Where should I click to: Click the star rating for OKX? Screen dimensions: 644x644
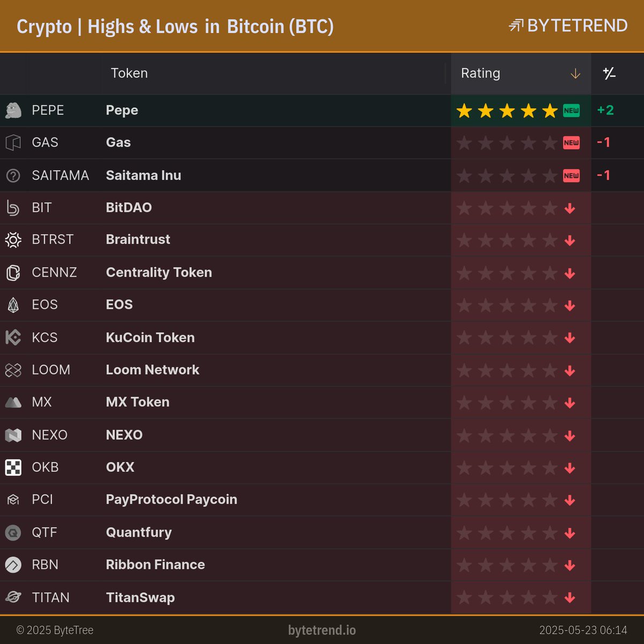(x=507, y=467)
